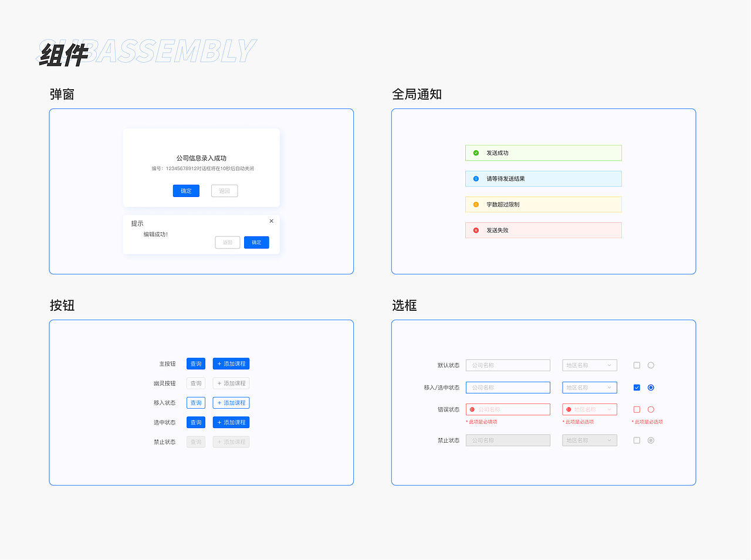Open the 错误状态 地区名称 dropdown
The height and width of the screenshot is (560, 751).
590,410
